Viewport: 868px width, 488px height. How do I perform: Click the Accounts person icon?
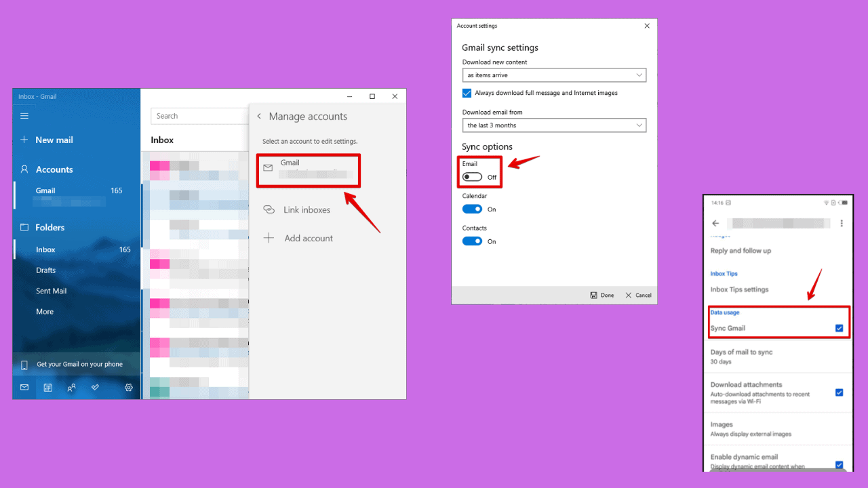tap(24, 169)
